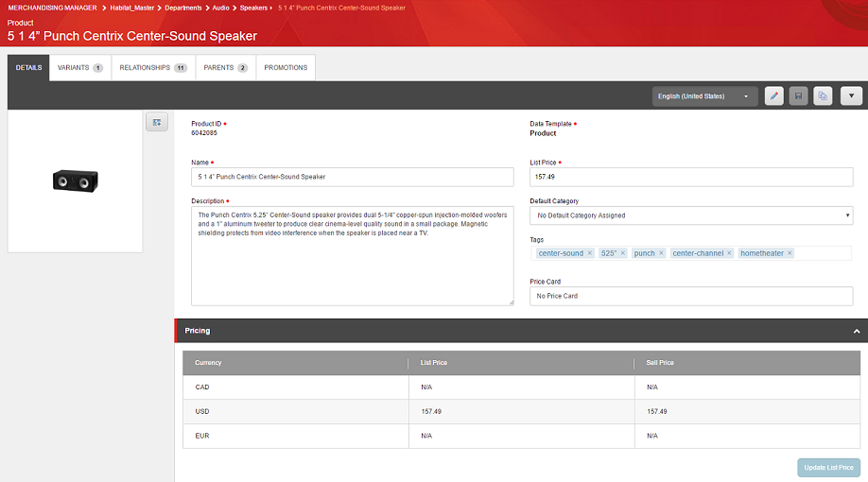Remove the center-channel tag
This screenshot has width=868, height=482.
(x=729, y=253)
